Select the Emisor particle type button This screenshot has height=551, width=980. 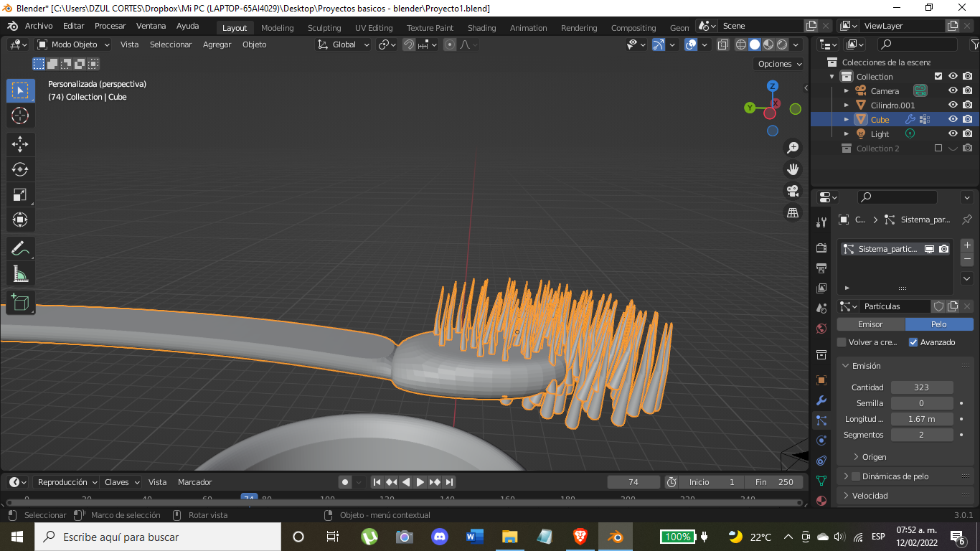871,324
